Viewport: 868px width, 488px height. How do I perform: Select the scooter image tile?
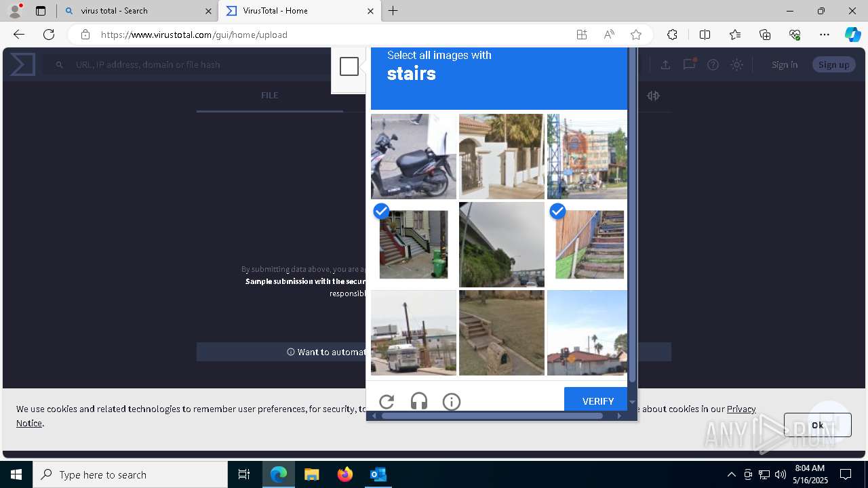click(x=414, y=157)
